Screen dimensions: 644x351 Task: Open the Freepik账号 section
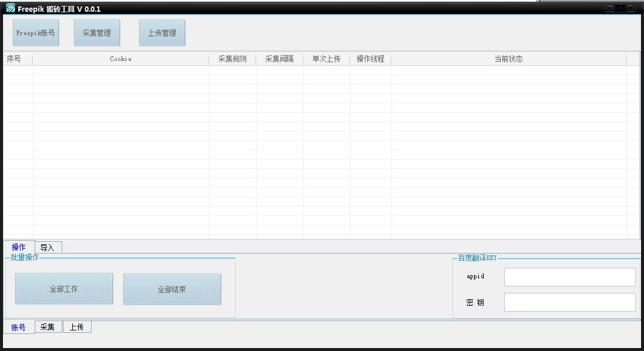pos(36,33)
